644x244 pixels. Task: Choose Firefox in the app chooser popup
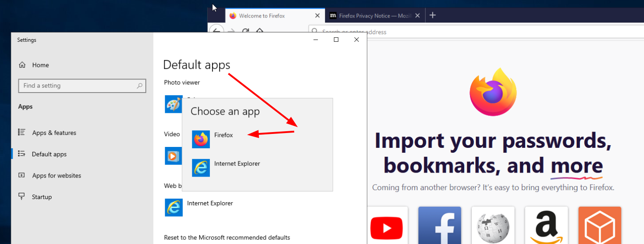pos(257,139)
